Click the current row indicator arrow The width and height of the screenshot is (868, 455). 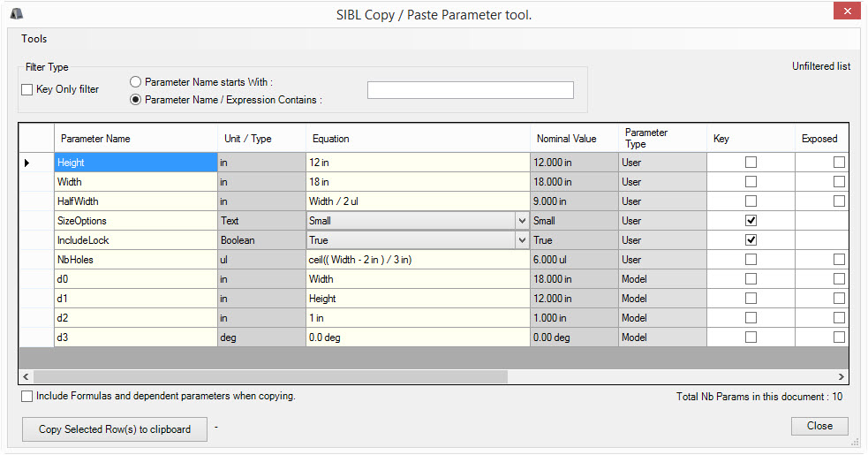coord(26,163)
